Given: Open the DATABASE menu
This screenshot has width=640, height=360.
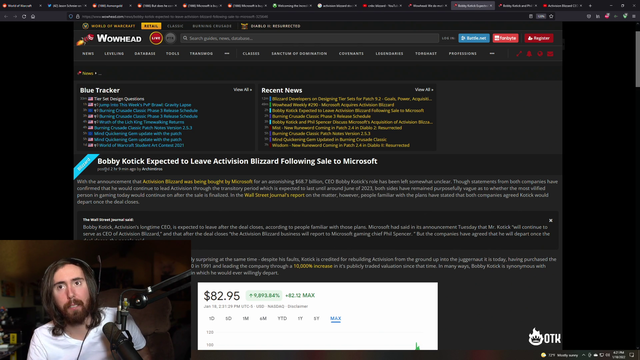Looking at the screenshot, I should pyautogui.click(x=145, y=53).
